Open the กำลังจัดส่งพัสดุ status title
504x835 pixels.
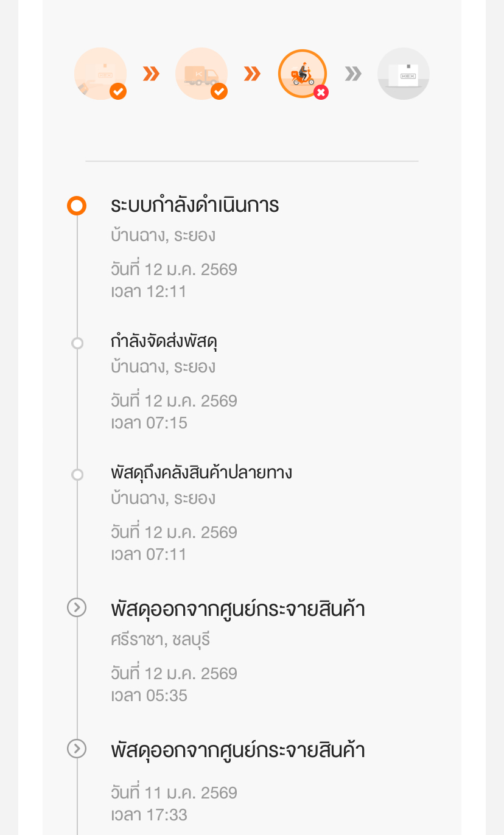pos(164,341)
